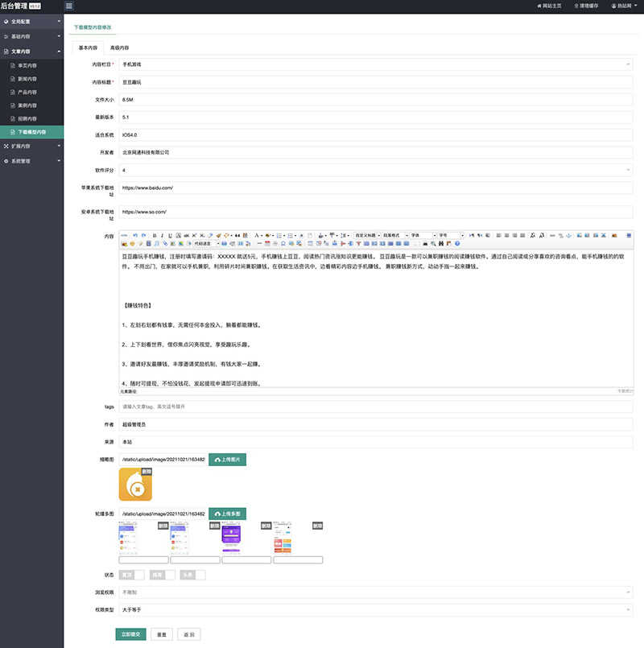Click the 清理缓存 link in top bar
This screenshot has height=648, width=644.
click(586, 6)
